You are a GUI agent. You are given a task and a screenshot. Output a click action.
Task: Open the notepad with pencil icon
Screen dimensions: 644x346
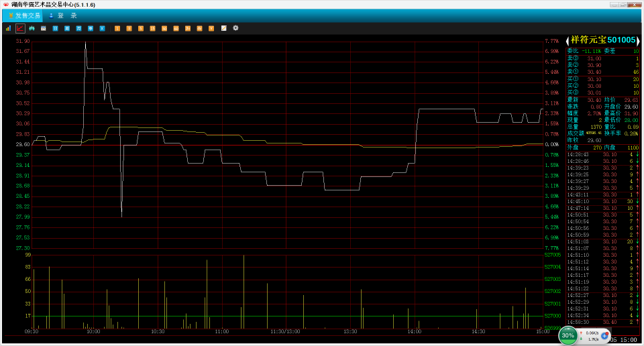tap(224, 28)
